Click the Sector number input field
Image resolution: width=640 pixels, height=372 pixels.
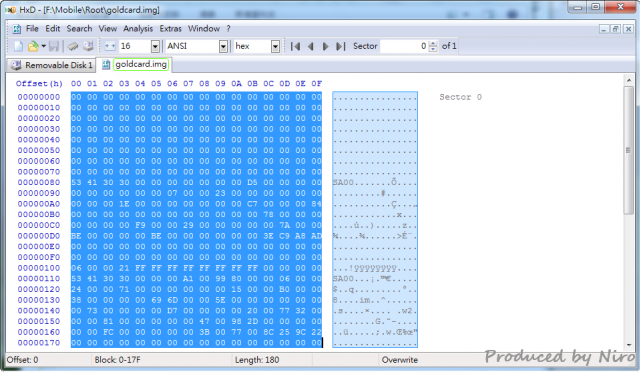coord(404,46)
